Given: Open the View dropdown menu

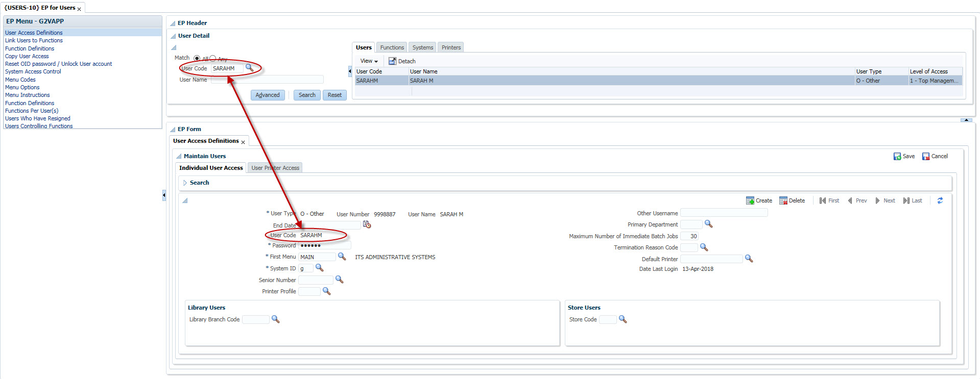Looking at the screenshot, I should pos(369,61).
